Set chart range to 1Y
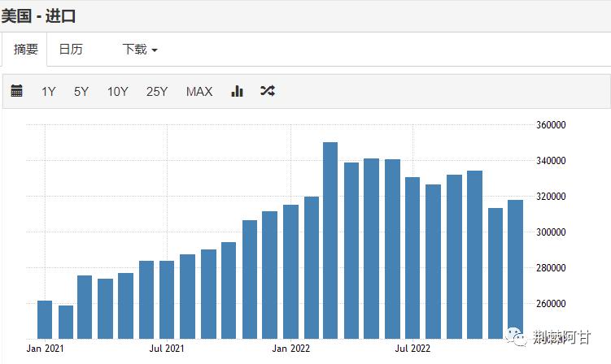This screenshot has width=611, height=364. (49, 91)
